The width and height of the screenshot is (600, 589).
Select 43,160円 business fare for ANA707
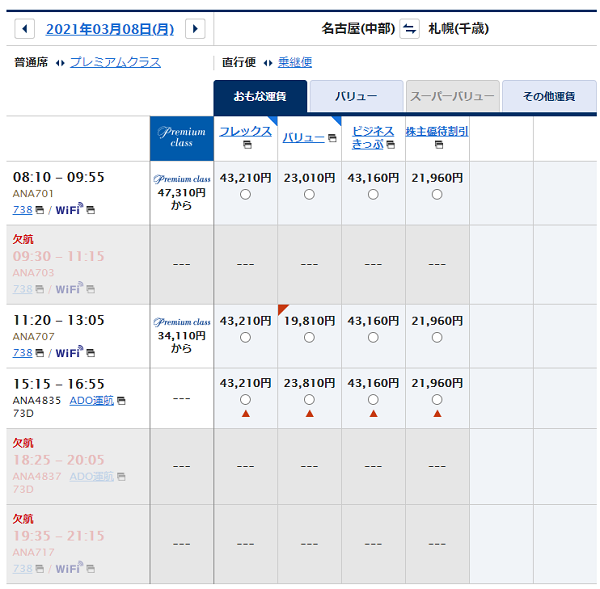[373, 338]
